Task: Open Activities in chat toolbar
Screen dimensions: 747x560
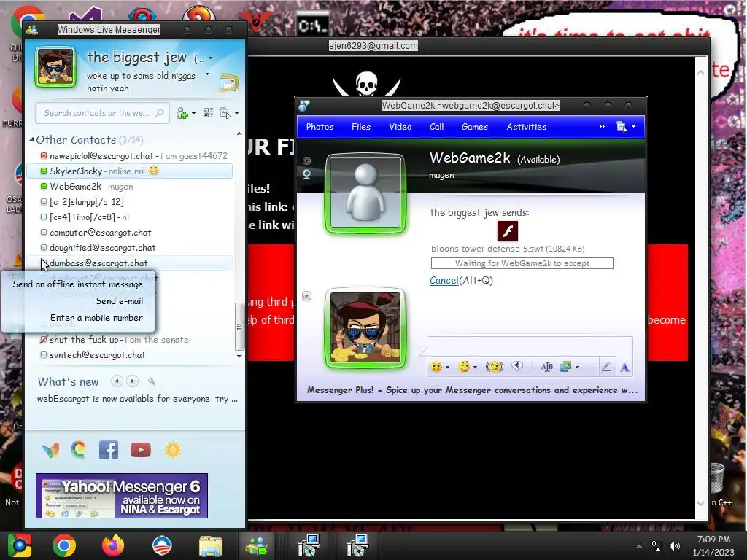Action: point(527,127)
